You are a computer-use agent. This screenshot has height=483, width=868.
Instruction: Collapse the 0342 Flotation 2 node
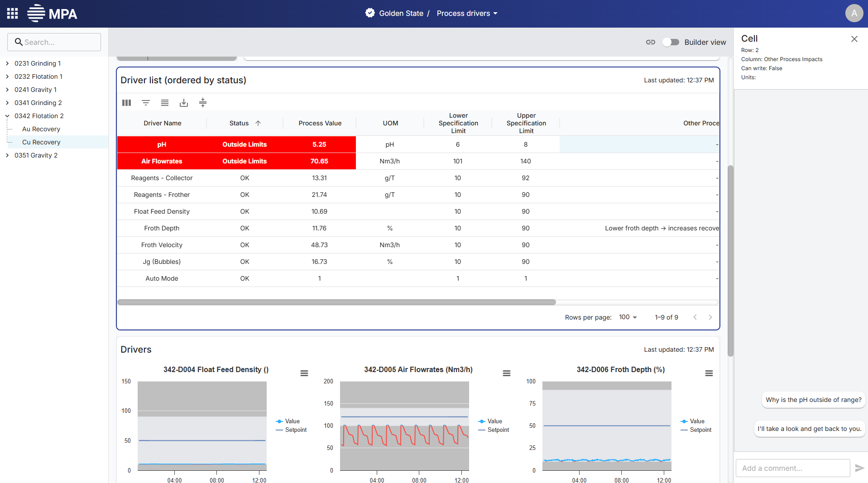click(x=7, y=116)
